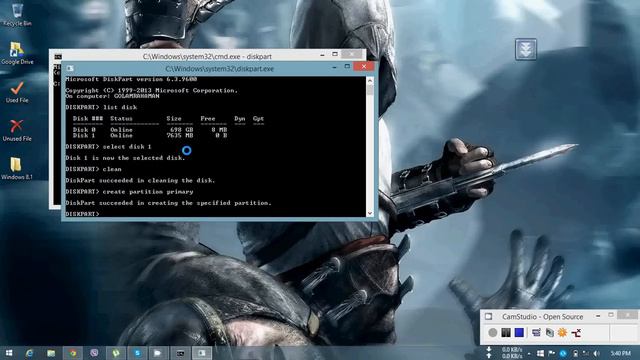This screenshot has width=640, height=360.
Task: Click the diskpart.exe title bar text
Action: [x=220, y=69]
